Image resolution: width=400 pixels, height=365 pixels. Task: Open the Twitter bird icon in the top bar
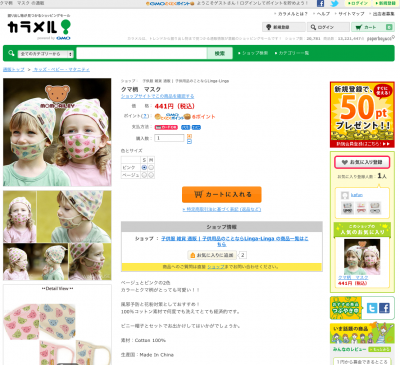(x=334, y=3)
